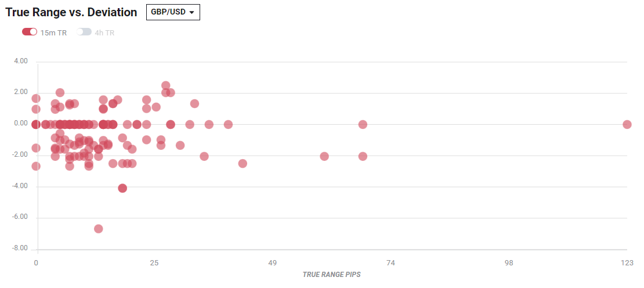Click the "TRUE RANGE PIPS" axis title
Viewport: 644px width, 288px height.
[x=331, y=275]
